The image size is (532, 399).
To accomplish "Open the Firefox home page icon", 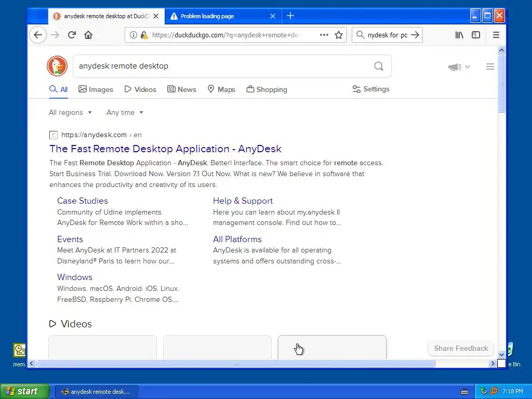I will (88, 35).
